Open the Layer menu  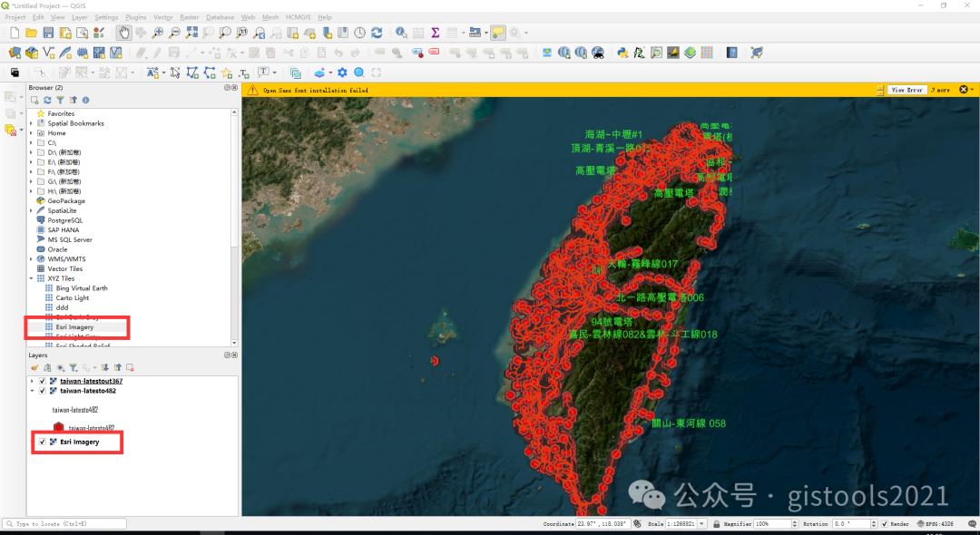coord(79,17)
